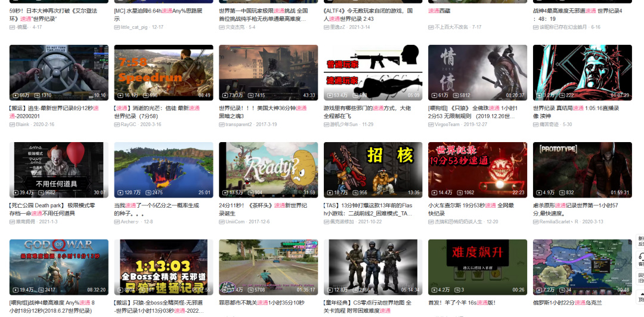The width and height of the screenshot is (644, 317).
Task: Click play count icon on Prototype video
Action: (538, 192)
